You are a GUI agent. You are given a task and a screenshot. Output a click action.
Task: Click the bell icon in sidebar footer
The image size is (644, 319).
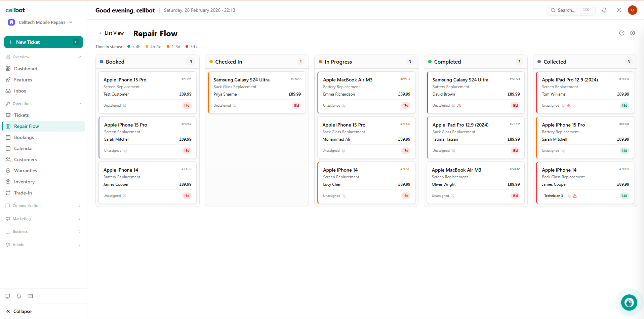[x=19, y=296]
